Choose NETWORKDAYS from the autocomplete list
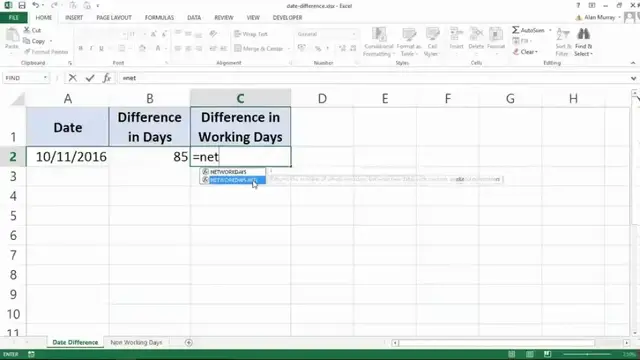640x360 pixels. 233,172
